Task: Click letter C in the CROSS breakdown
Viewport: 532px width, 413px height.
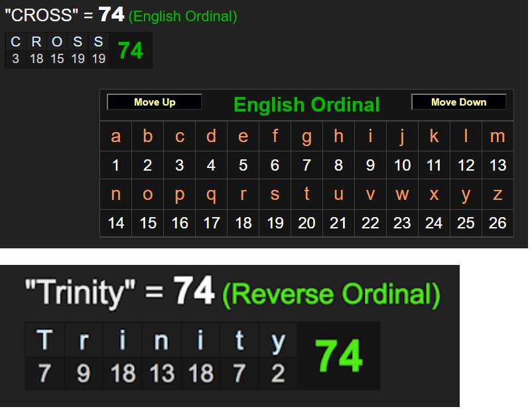Action: (15, 42)
